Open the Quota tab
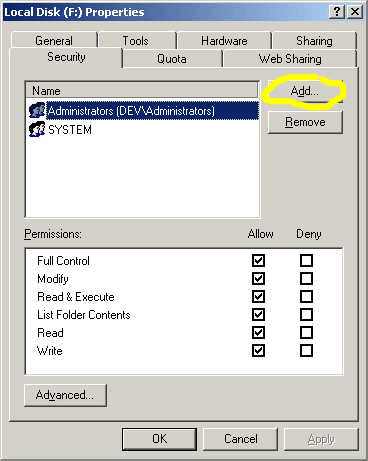 coord(172,59)
